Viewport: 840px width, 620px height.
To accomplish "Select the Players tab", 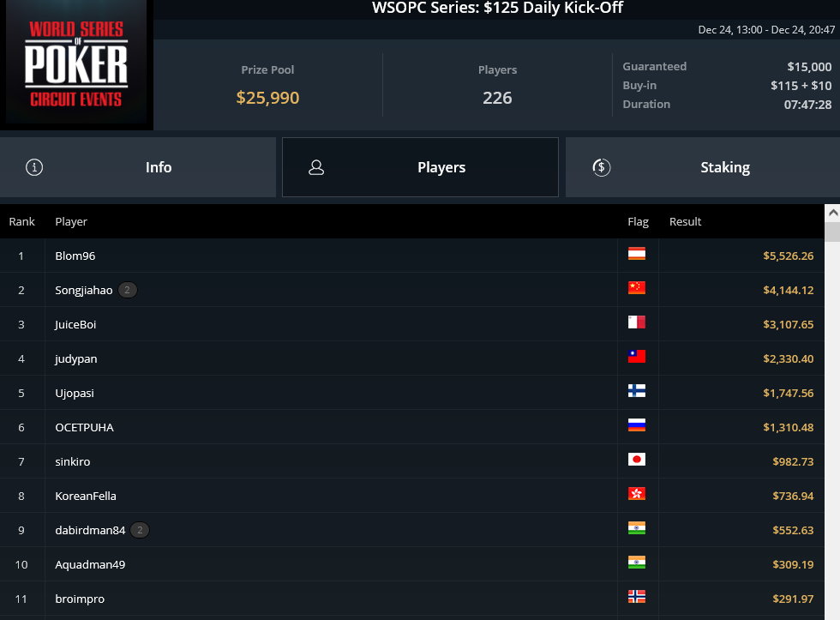I will coord(421,167).
